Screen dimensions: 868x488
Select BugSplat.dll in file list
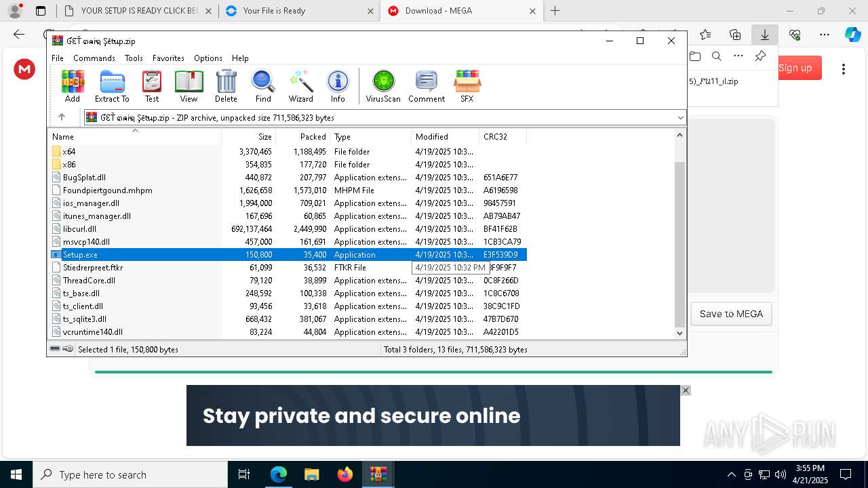(84, 178)
